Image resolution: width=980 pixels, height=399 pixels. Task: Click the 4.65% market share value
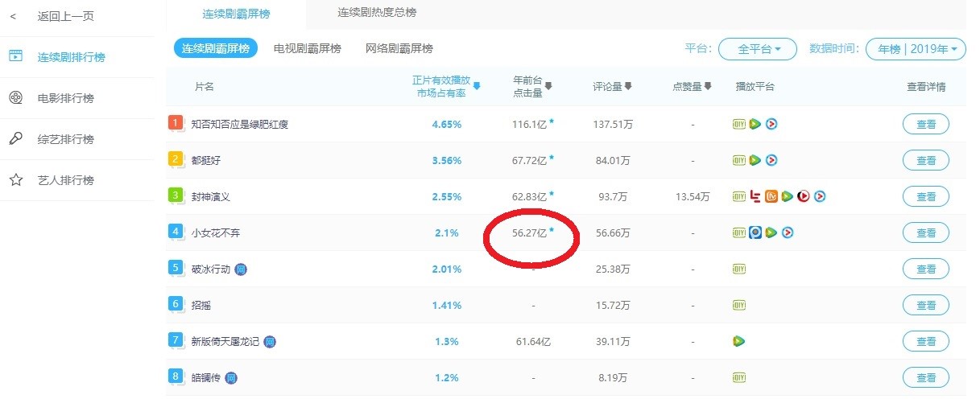pos(447,124)
